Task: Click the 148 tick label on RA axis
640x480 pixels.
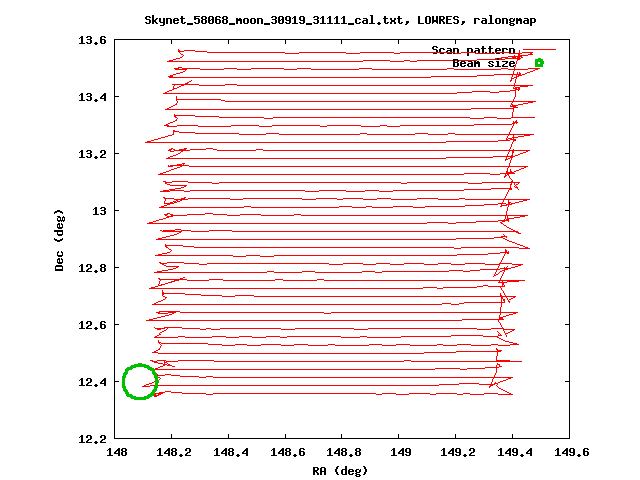Action: pos(117,452)
